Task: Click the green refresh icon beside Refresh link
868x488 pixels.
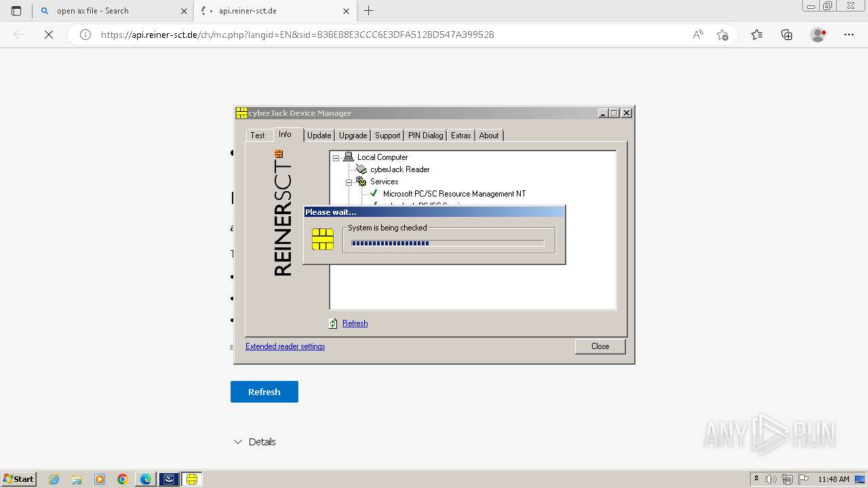Action: 333,323
